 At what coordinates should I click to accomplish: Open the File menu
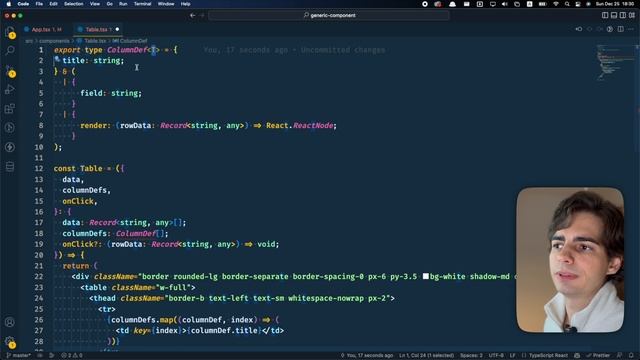(39, 4)
